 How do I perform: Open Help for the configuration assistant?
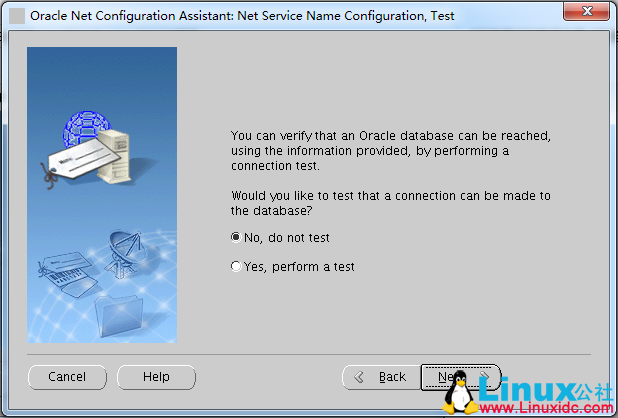point(156,377)
